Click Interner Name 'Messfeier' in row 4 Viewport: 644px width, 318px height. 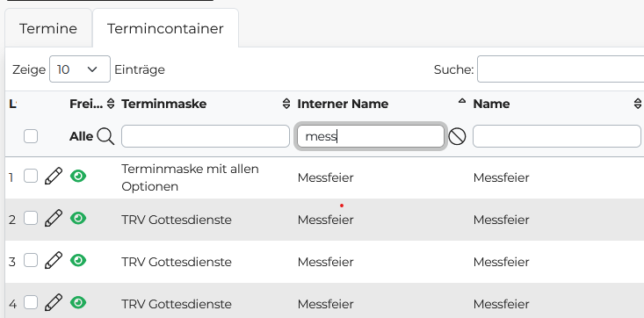pyautogui.click(x=325, y=304)
